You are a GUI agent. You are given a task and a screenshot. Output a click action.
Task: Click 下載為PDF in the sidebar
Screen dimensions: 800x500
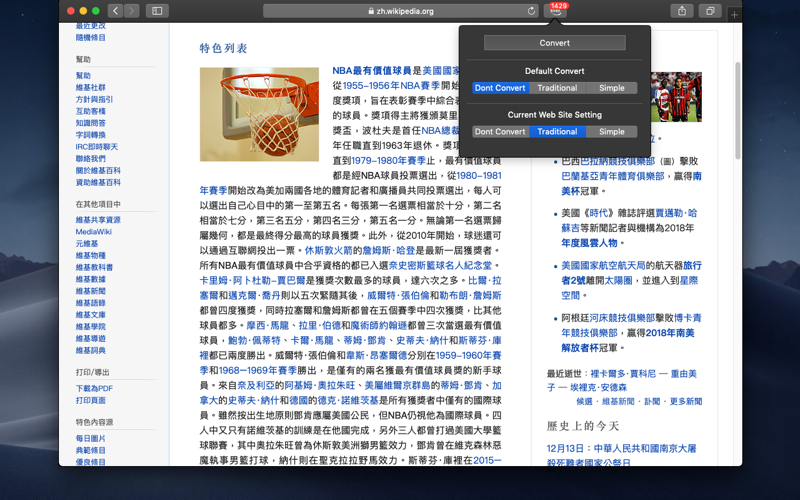94,388
